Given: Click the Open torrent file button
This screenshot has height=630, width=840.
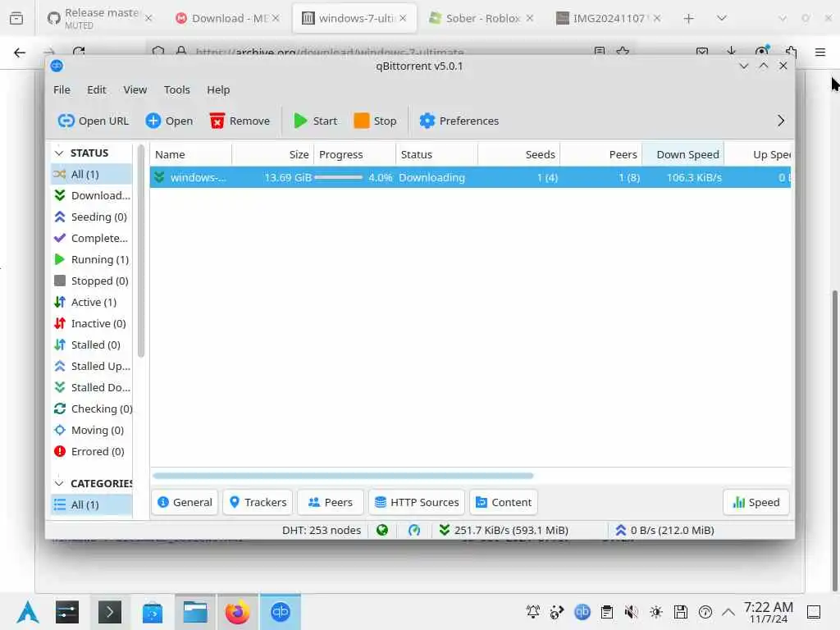Looking at the screenshot, I should pyautogui.click(x=169, y=121).
